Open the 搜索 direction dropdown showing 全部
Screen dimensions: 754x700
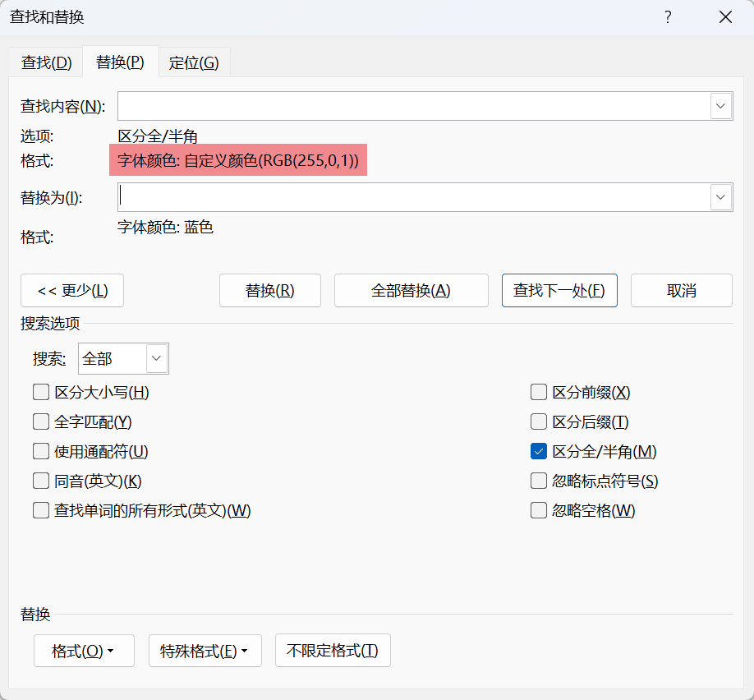[123, 358]
